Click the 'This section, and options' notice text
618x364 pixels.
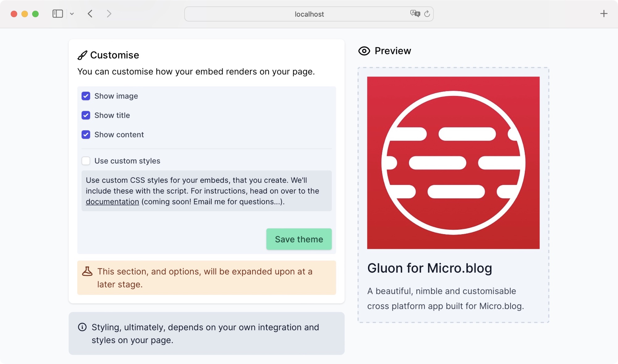click(x=205, y=278)
